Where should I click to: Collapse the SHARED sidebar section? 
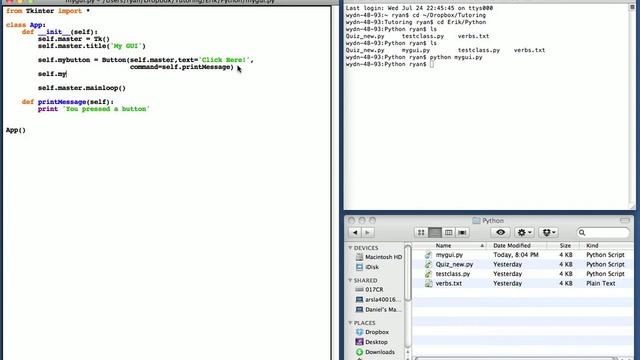[350, 280]
